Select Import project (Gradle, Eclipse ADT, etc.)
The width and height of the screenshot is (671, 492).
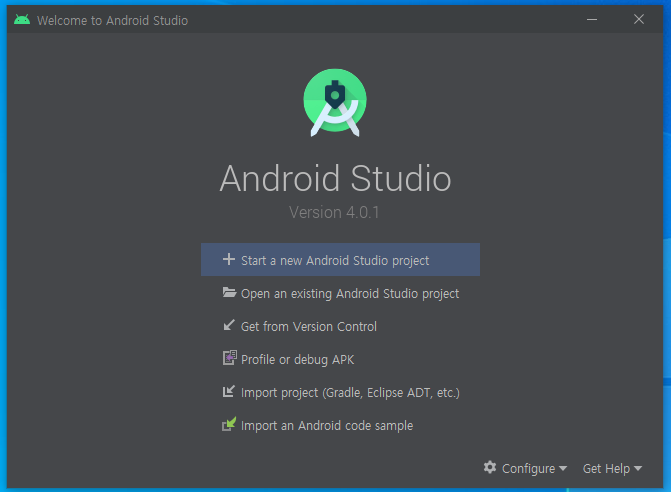(340, 392)
